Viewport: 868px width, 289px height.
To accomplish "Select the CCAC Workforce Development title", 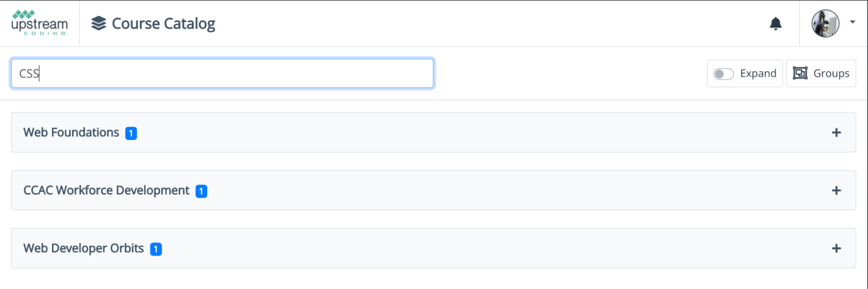I will [x=106, y=190].
